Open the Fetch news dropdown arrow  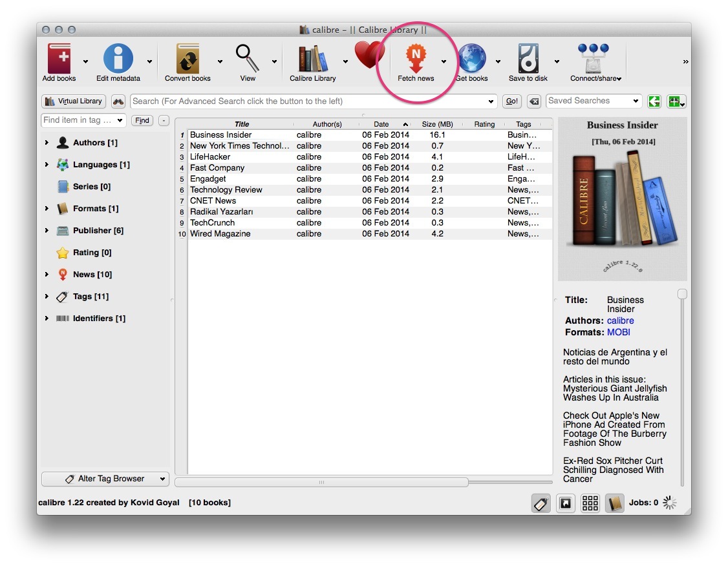[444, 61]
